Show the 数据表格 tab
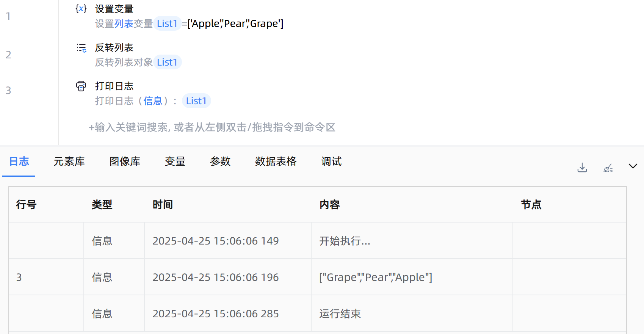 (276, 162)
